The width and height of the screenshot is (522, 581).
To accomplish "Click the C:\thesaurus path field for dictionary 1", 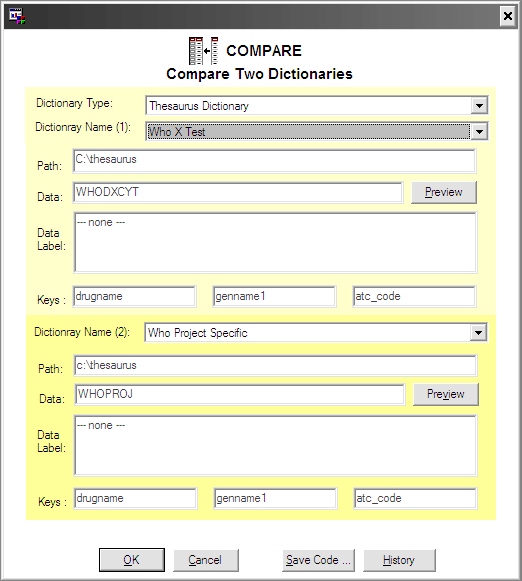I will tap(274, 161).
